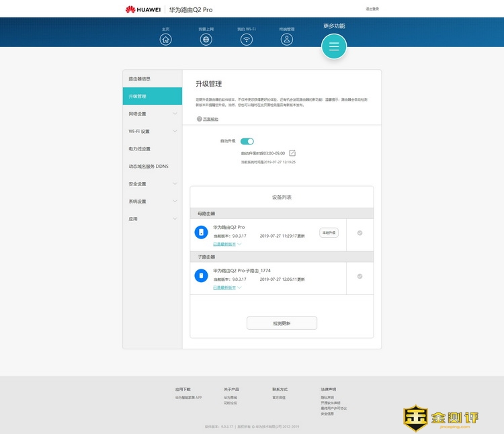This screenshot has height=434, width=504.
Task: Toggle the 自动升级 switch off
Action: (247, 141)
